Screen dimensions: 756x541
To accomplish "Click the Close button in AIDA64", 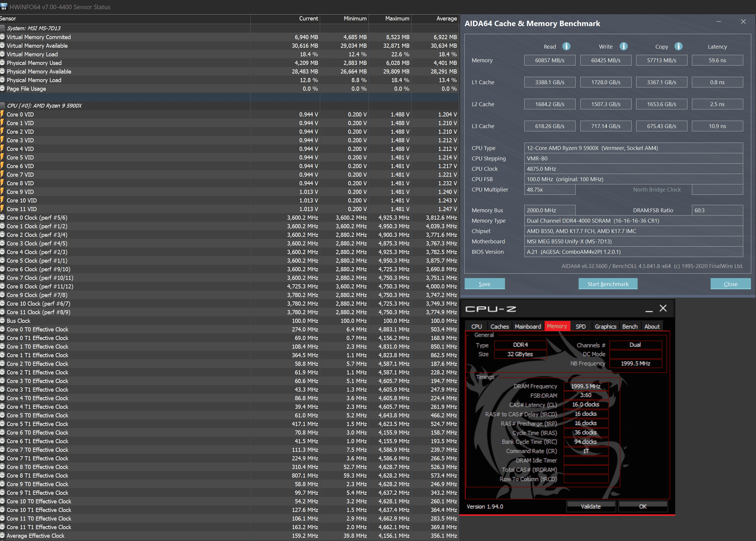I will [730, 284].
